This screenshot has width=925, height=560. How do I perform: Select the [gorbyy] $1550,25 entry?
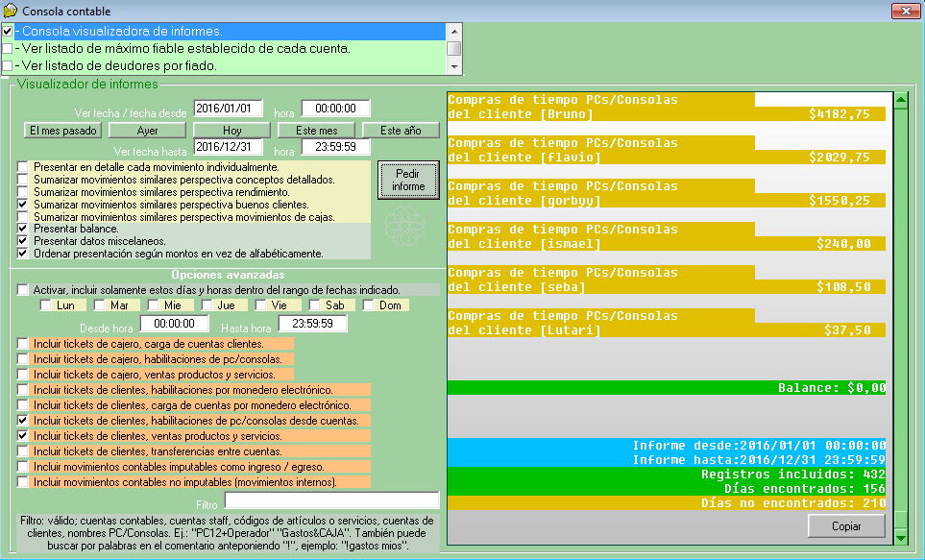click(667, 193)
